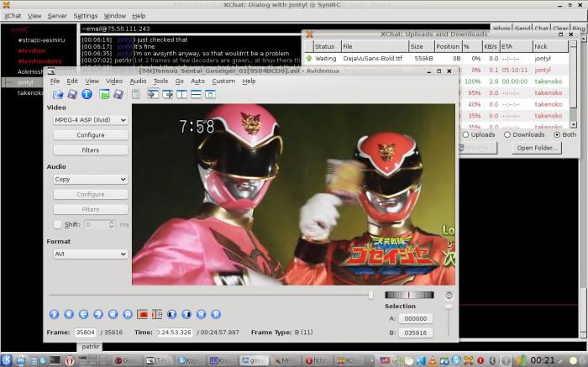Click the VLC cone tray icon

pyautogui.click(x=433, y=360)
